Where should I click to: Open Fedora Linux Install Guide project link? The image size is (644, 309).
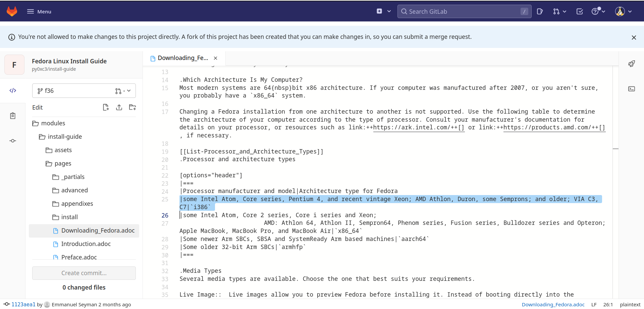click(69, 61)
